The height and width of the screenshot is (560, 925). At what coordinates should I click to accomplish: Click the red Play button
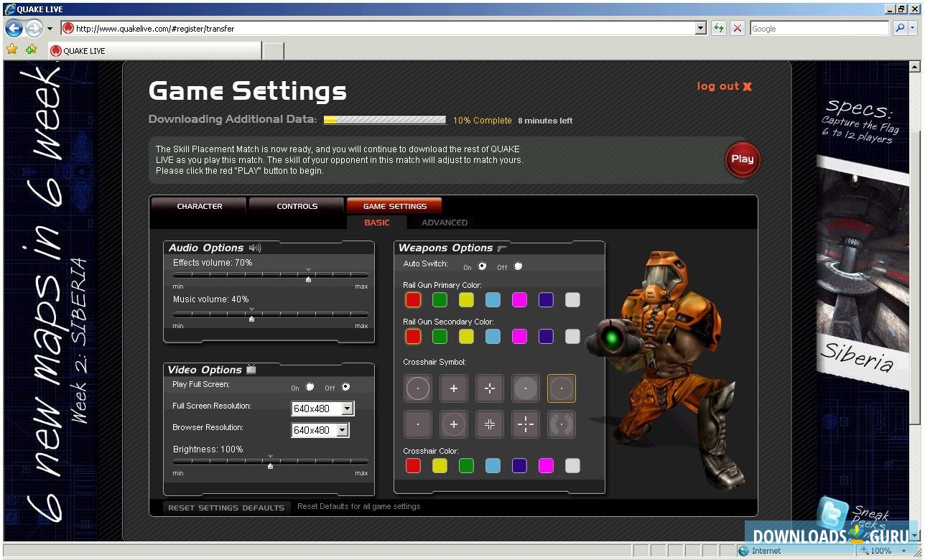pos(743,159)
